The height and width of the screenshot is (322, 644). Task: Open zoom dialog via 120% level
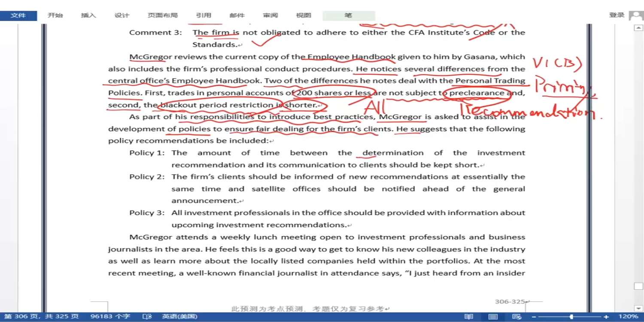coord(629,317)
